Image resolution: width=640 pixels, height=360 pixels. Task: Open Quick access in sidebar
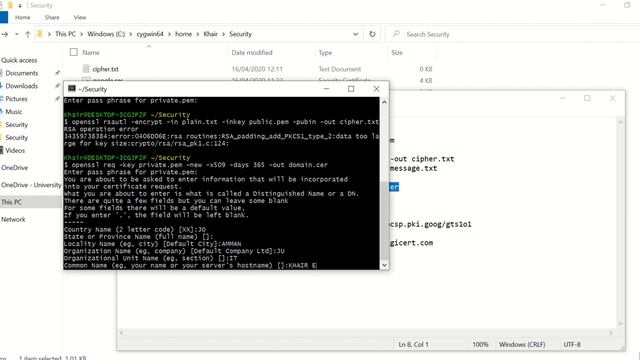coord(19,60)
